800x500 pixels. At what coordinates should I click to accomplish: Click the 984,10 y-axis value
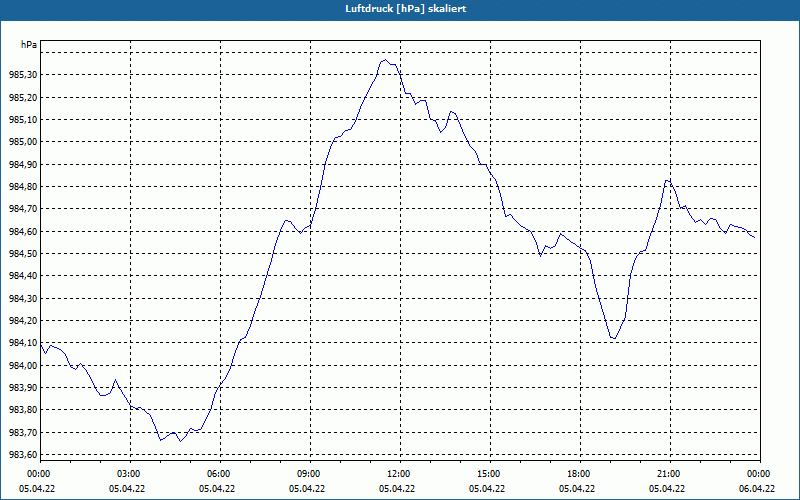pyautogui.click(x=23, y=343)
